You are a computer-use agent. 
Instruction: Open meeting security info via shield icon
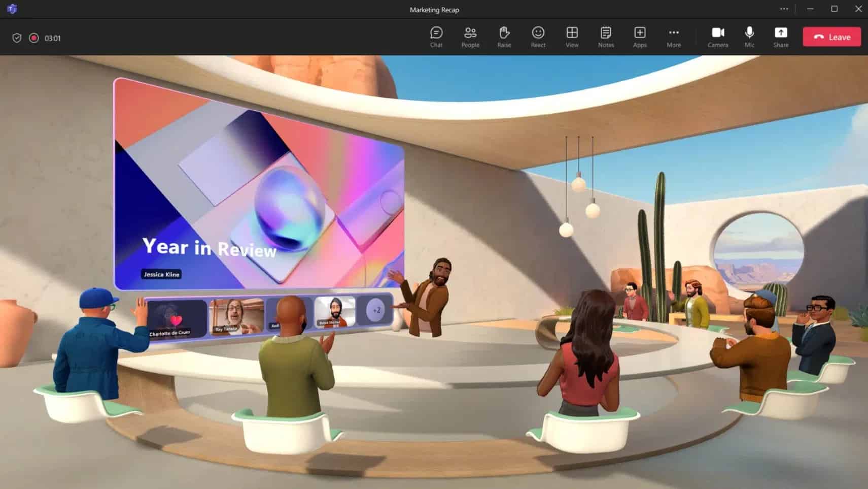(x=17, y=37)
